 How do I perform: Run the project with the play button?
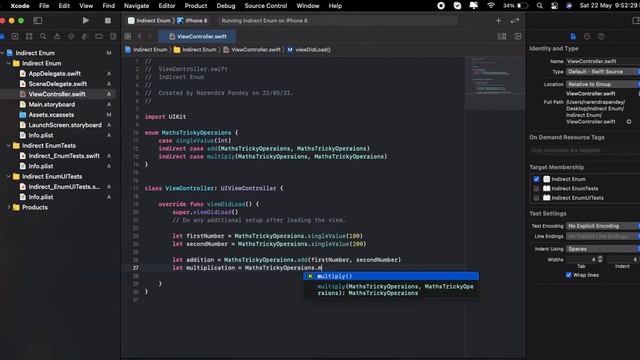click(85, 20)
